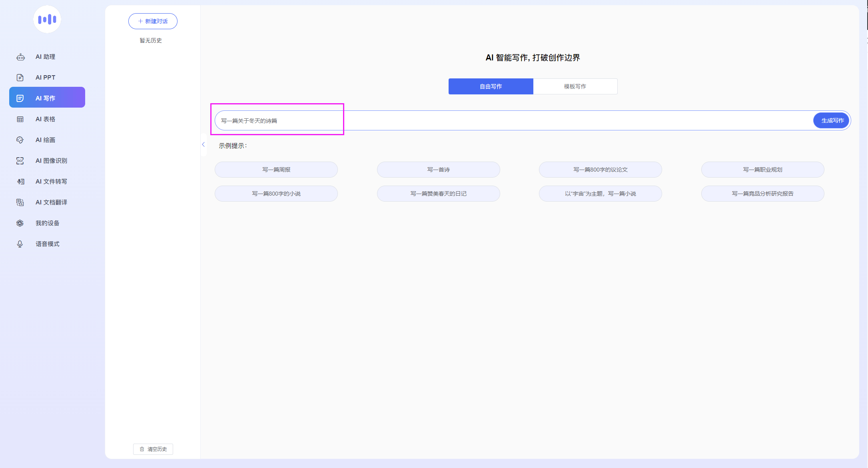Choose the 写一篇周报 example prompt

click(276, 170)
